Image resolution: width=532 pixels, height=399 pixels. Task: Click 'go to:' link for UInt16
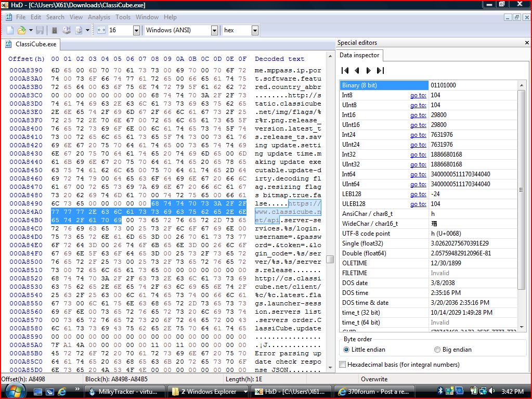pyautogui.click(x=418, y=125)
